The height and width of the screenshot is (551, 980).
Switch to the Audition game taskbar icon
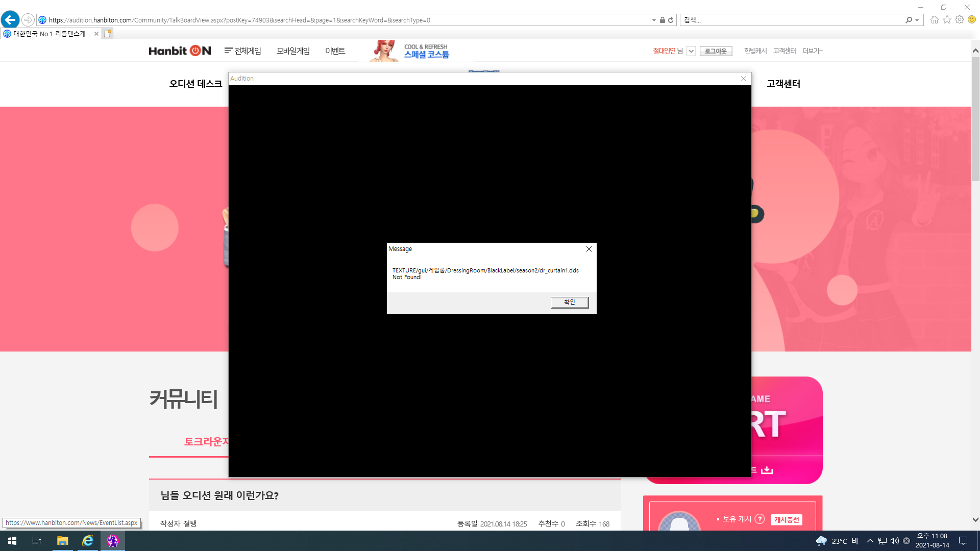pos(113,541)
